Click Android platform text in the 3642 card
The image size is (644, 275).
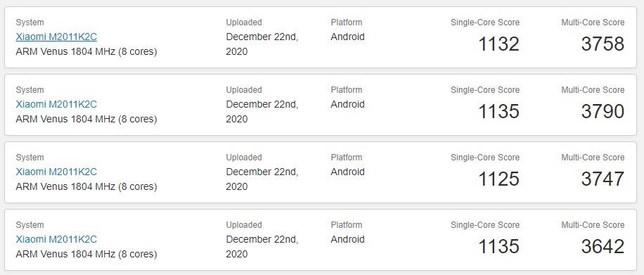pos(347,239)
